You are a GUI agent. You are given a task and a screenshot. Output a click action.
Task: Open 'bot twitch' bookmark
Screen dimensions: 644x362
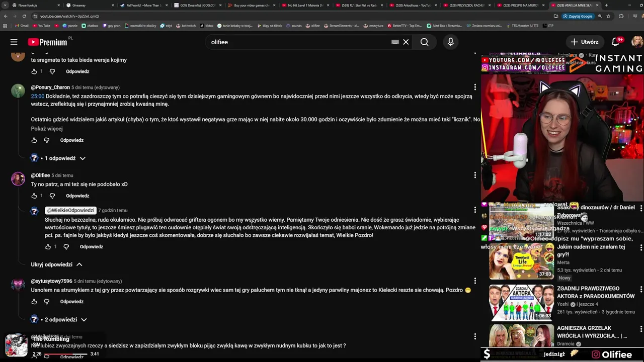[x=187, y=26]
